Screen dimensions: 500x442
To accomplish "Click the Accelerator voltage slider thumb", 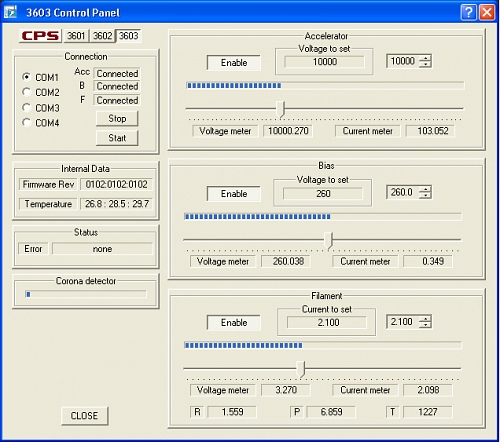I will click(x=281, y=109).
